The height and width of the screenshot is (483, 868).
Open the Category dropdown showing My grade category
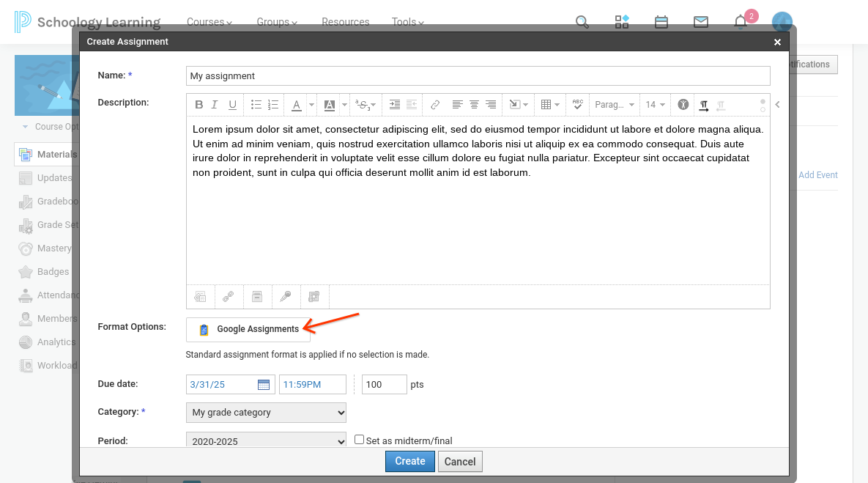tap(265, 412)
